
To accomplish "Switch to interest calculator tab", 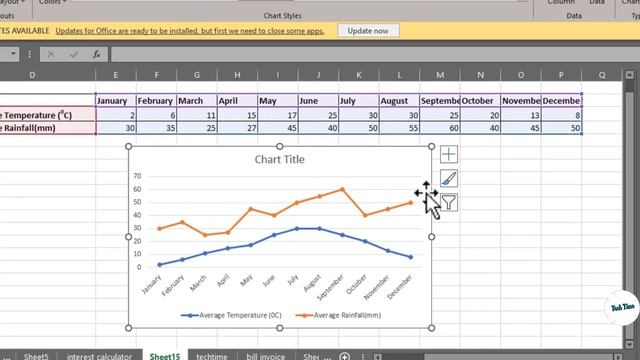I will [99, 356].
